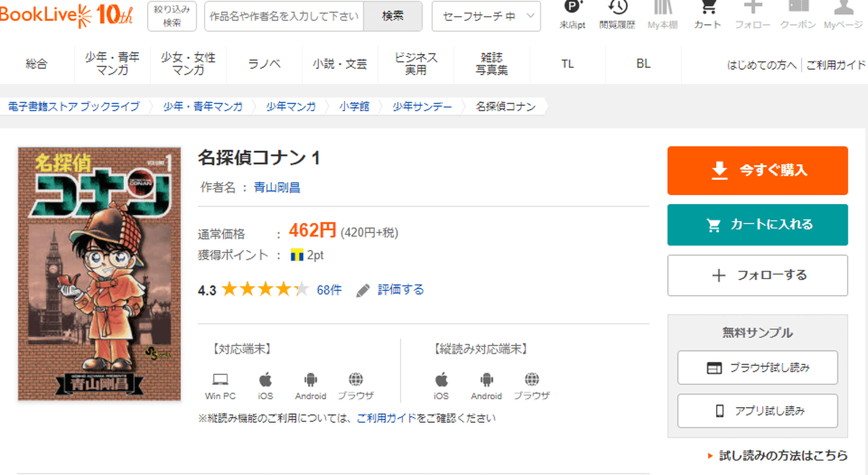Screen dimensions: 868x475
Task: Select the ラノベ category tab
Action: (264, 64)
